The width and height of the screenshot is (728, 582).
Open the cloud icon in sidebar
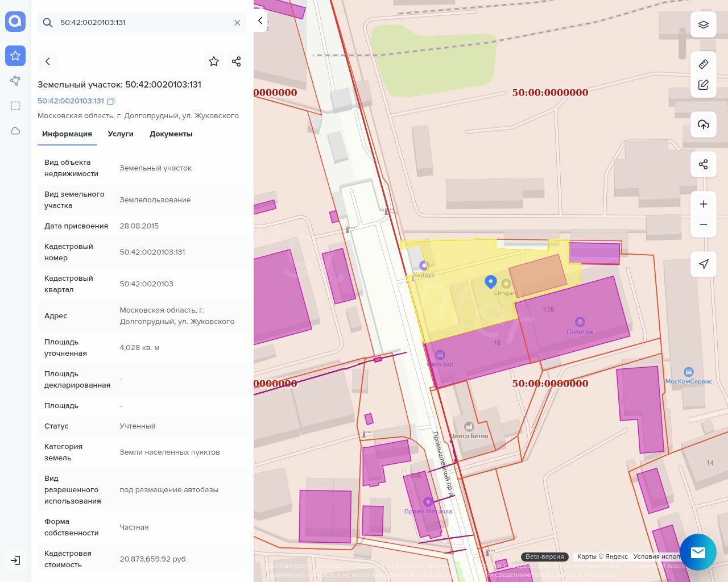click(15, 131)
